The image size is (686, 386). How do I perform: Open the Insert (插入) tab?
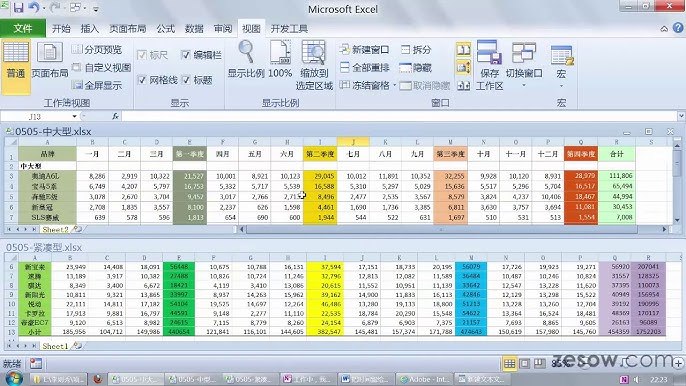(x=89, y=28)
